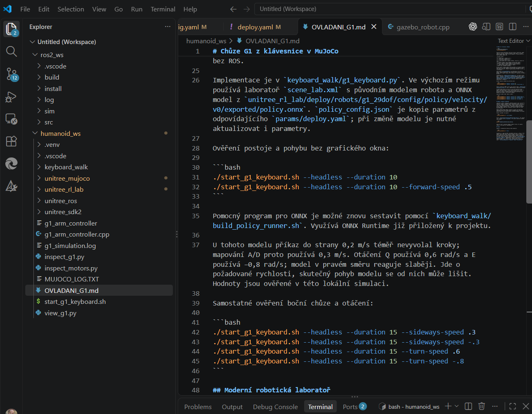This screenshot has width=532, height=414.
Task: Open Source Control view with 12 badge
Action: [x=11, y=74]
